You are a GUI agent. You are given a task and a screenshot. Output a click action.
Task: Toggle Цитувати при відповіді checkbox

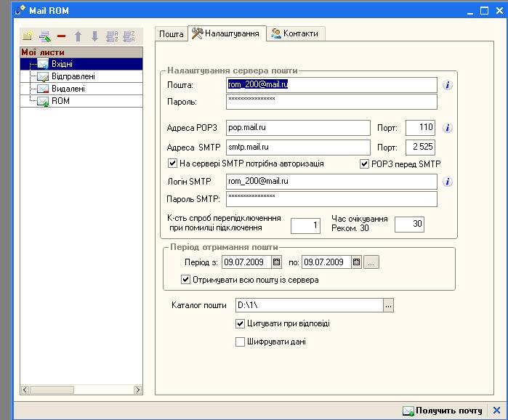coord(240,323)
